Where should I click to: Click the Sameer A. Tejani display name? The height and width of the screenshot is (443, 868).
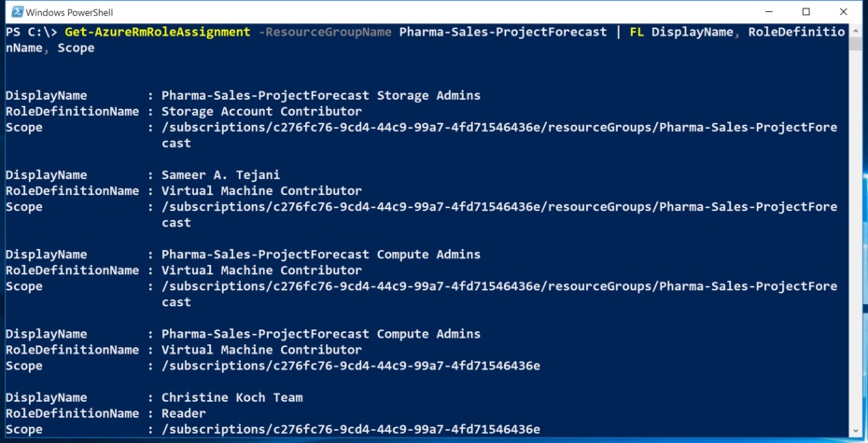pyautogui.click(x=220, y=175)
